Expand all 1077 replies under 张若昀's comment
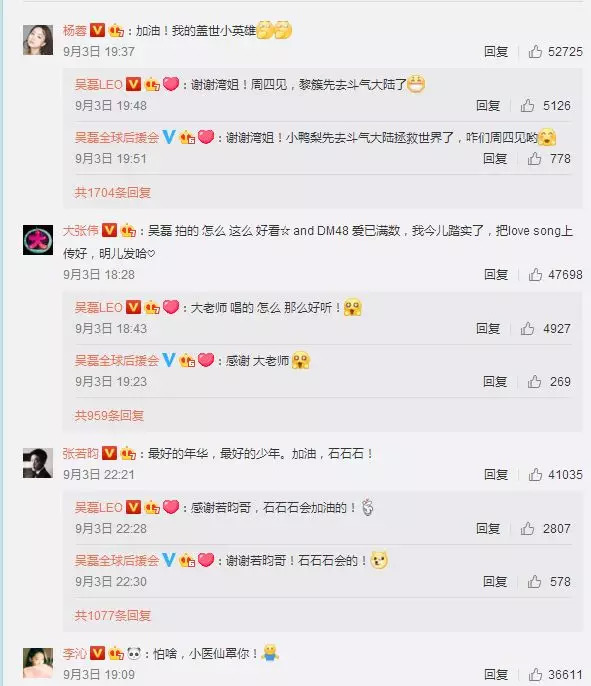Screen dimensions: 591x686 (113, 616)
